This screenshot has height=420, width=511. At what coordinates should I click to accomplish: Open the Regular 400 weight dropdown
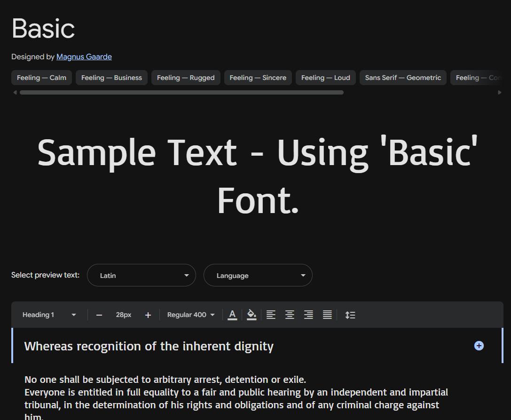191,315
